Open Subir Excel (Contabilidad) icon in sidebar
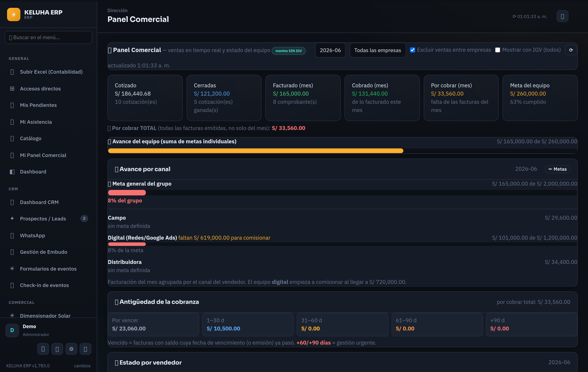The height and width of the screenshot is (372, 588). click(x=12, y=72)
